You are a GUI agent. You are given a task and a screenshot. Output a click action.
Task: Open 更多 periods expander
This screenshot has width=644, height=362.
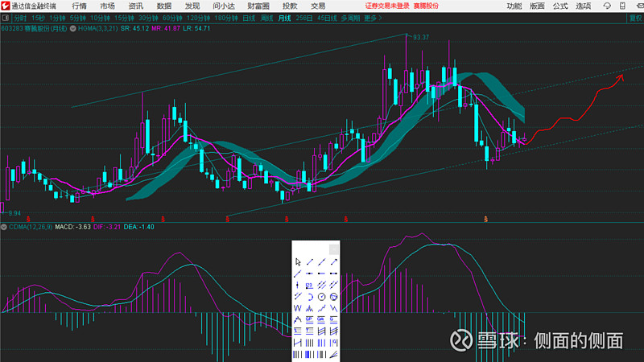pyautogui.click(x=373, y=18)
